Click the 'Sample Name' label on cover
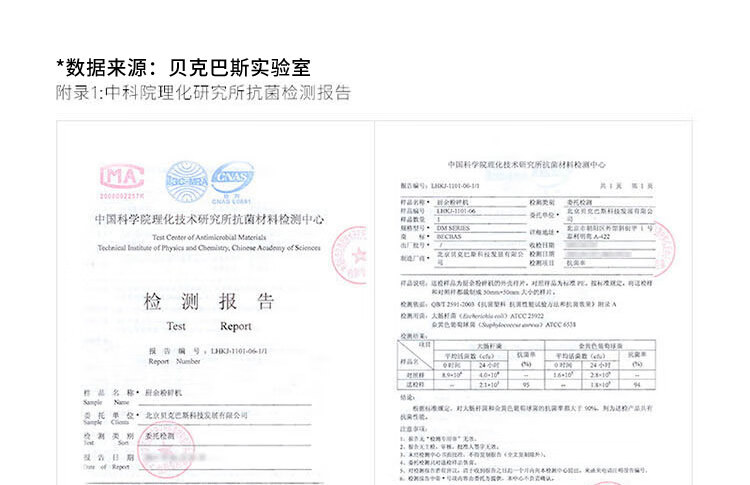750x485 pixels. click(106, 402)
